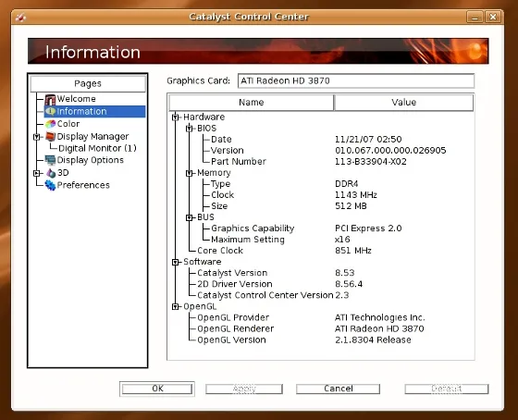The height and width of the screenshot is (420, 518).
Task: Click the Display Manager monitor icon
Action: [x=50, y=136]
